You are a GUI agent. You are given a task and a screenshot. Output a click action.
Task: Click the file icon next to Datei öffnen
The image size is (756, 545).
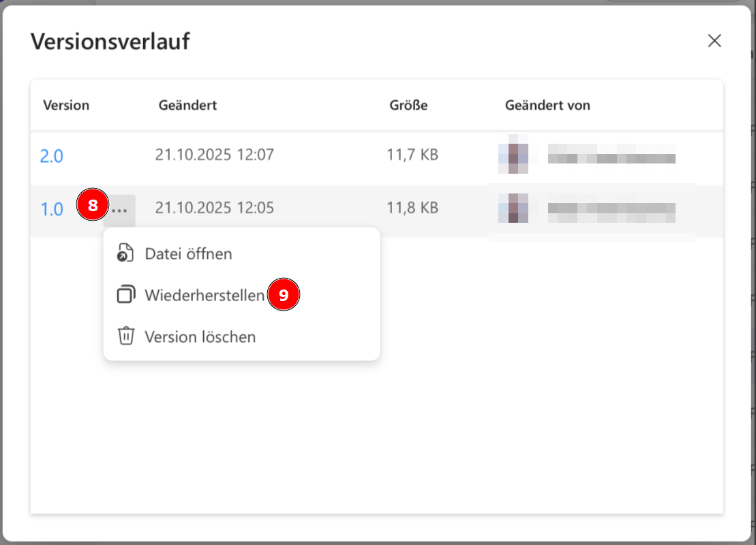[125, 253]
